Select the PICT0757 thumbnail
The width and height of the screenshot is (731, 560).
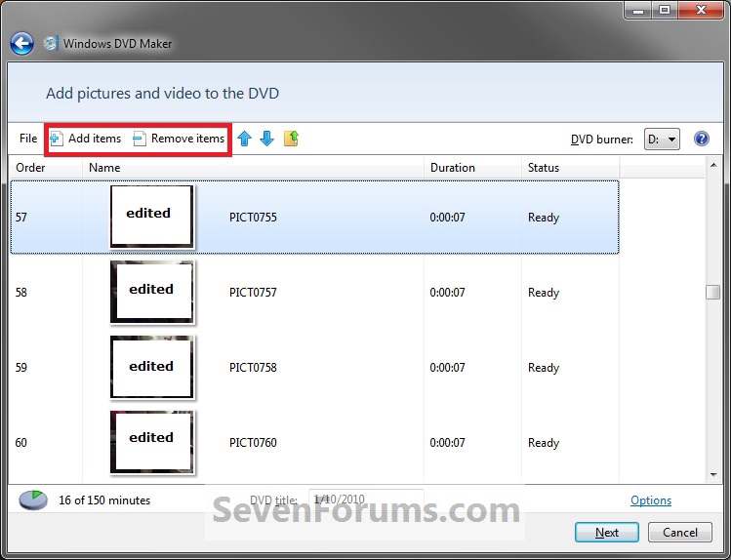(152, 292)
